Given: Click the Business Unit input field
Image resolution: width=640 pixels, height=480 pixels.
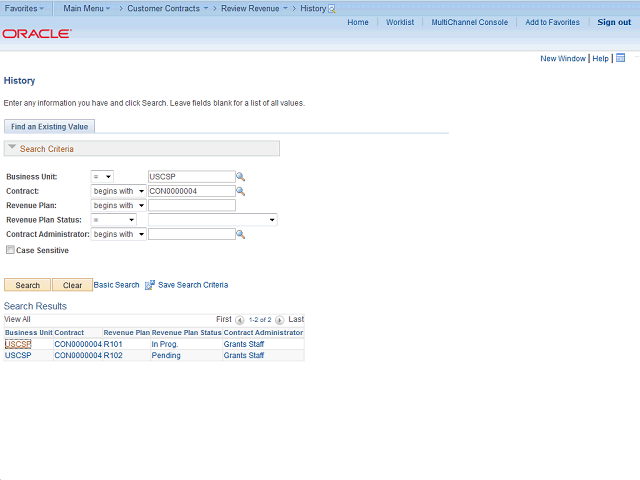Looking at the screenshot, I should (191, 177).
